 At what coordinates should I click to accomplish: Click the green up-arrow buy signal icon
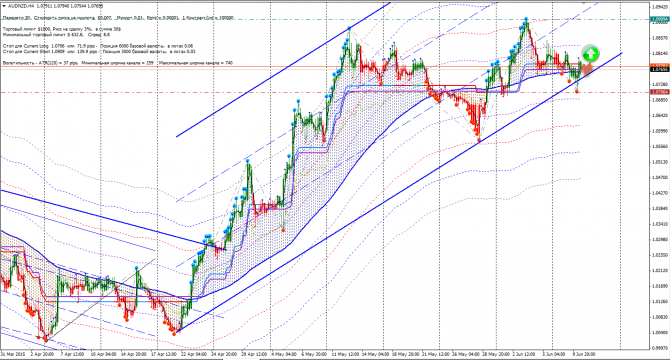[590, 54]
